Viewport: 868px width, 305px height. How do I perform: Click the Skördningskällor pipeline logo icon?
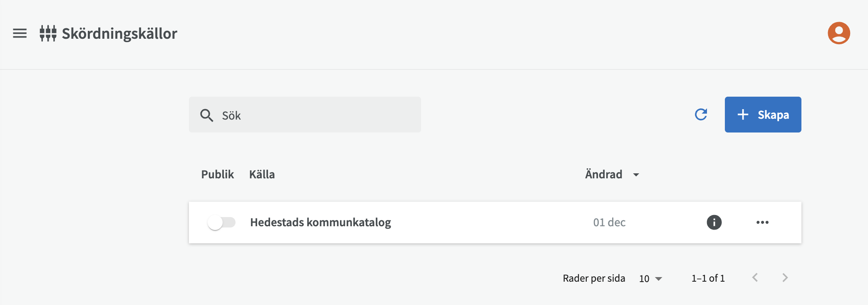[48, 33]
